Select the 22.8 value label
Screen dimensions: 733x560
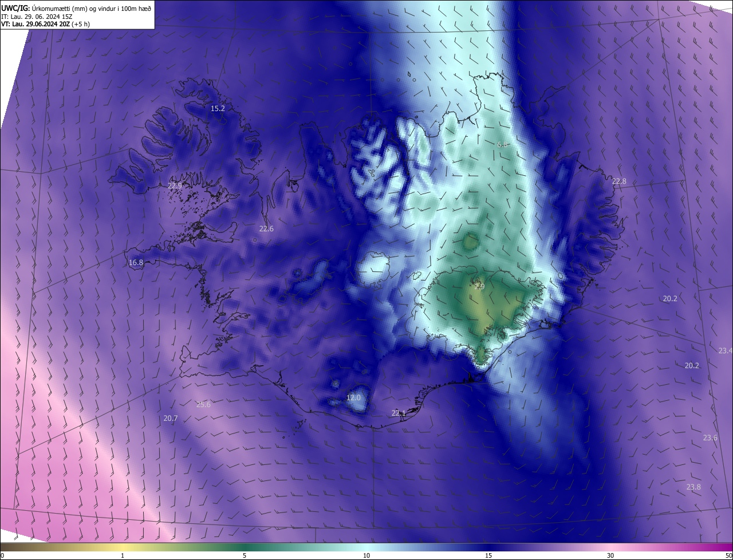click(x=619, y=181)
